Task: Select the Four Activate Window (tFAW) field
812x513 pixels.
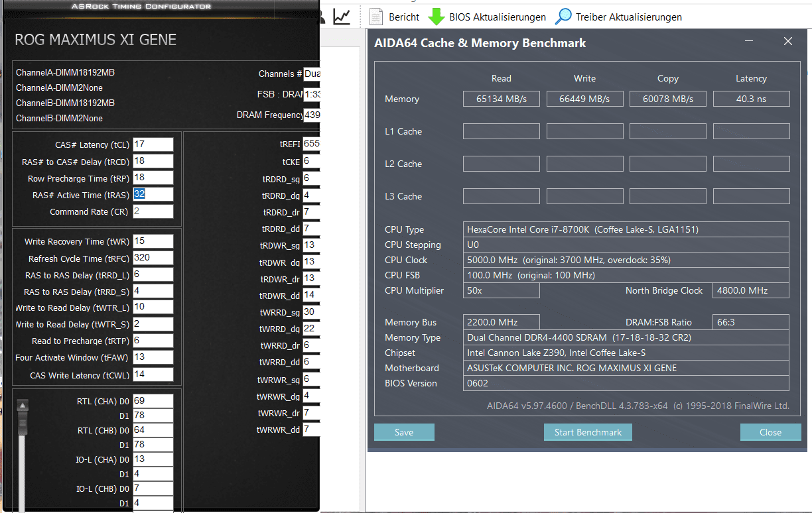Action: 153,357
